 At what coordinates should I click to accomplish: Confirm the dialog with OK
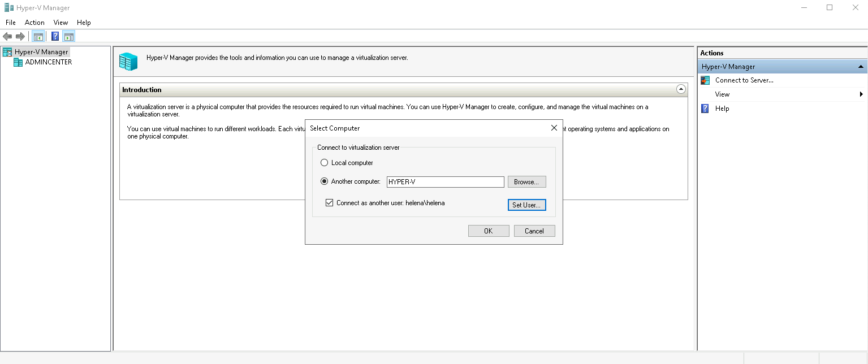pos(488,231)
